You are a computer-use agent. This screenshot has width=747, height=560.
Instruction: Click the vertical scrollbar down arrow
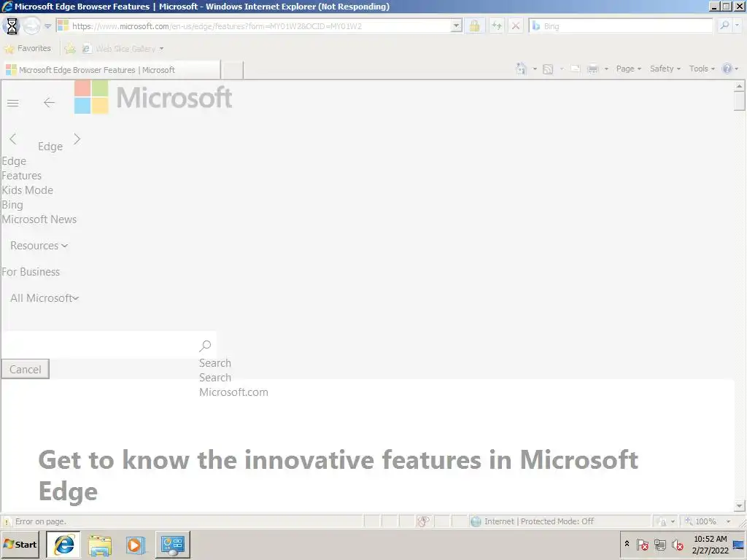click(x=740, y=506)
